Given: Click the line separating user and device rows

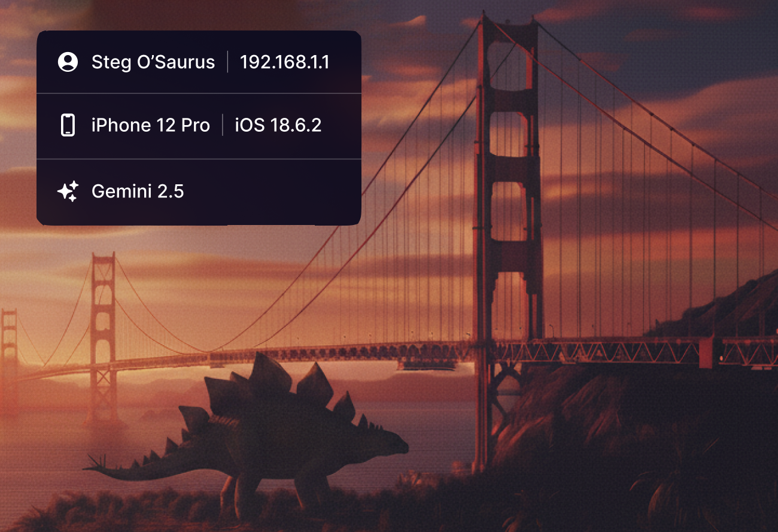Looking at the screenshot, I should click(199, 93).
